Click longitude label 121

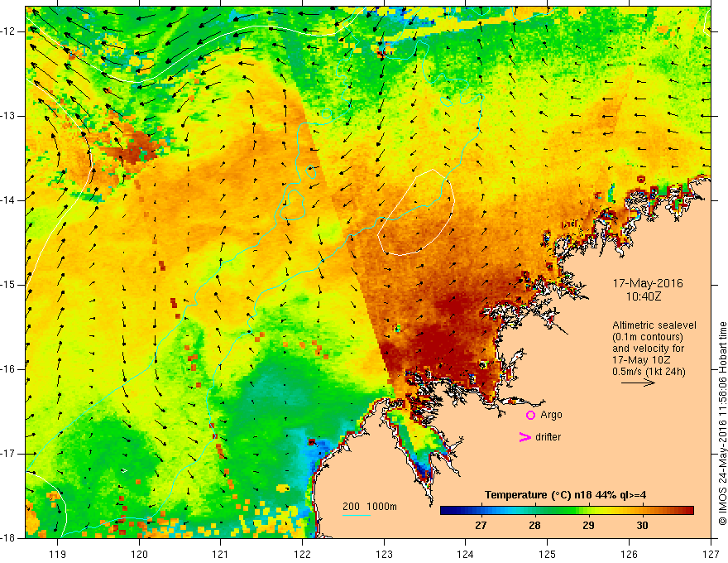coord(221,554)
